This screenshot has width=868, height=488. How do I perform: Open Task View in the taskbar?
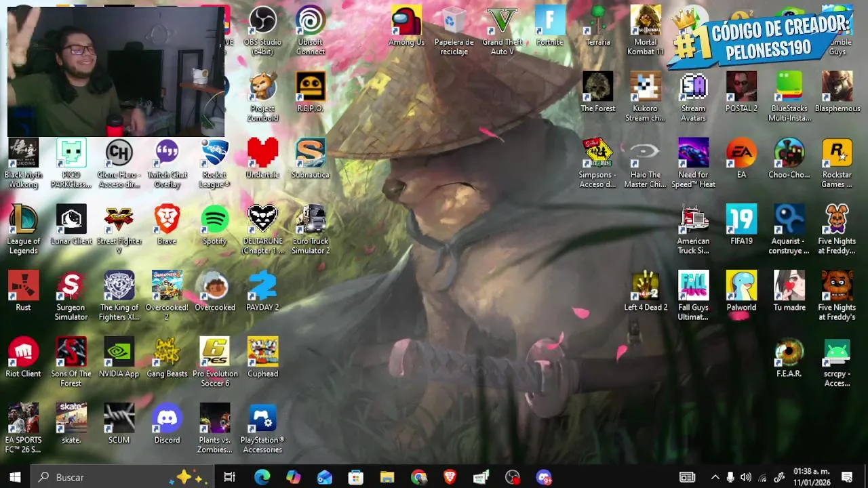click(230, 477)
